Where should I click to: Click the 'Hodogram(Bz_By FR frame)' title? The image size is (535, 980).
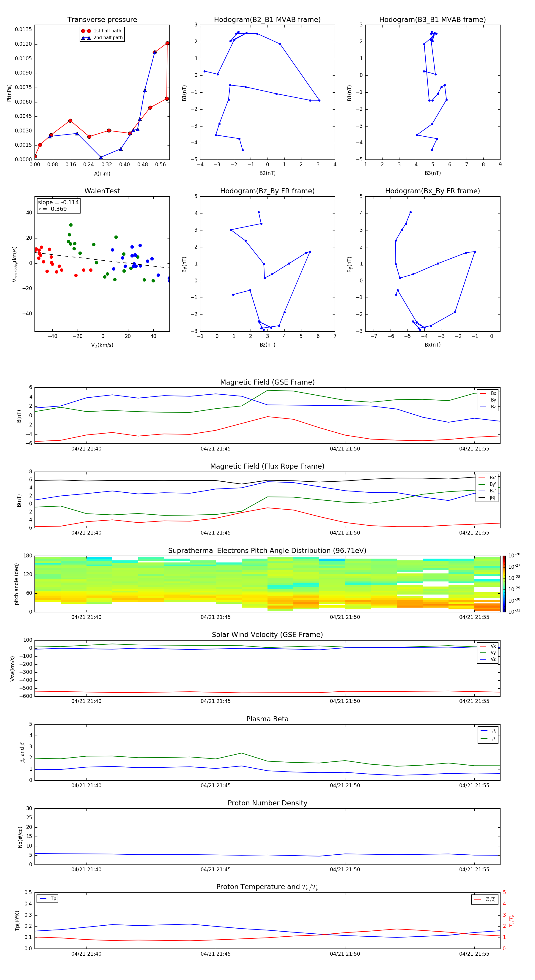coord(267,191)
